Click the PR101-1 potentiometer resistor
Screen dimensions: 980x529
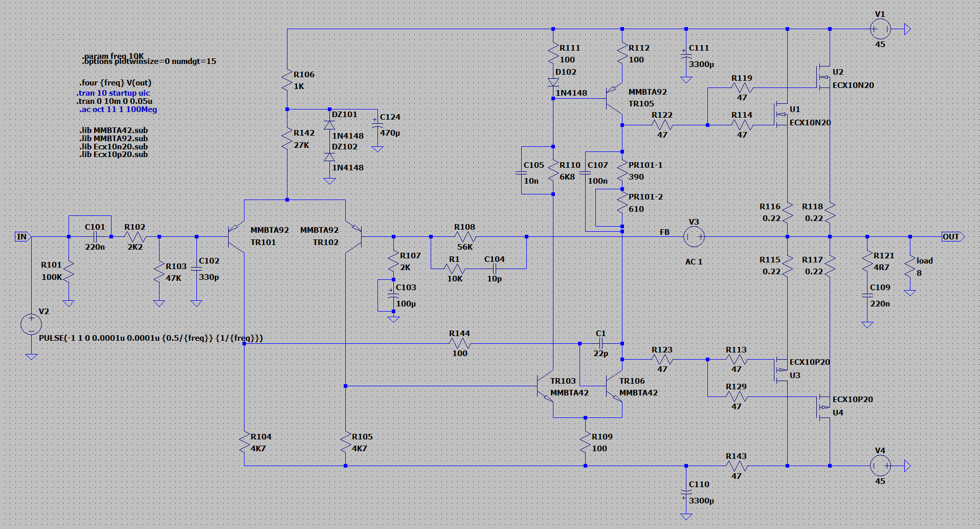pyautogui.click(x=622, y=171)
